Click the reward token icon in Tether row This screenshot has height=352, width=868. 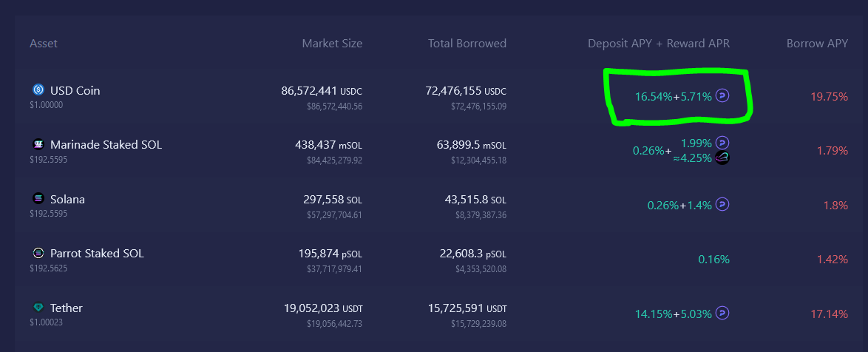point(722,314)
